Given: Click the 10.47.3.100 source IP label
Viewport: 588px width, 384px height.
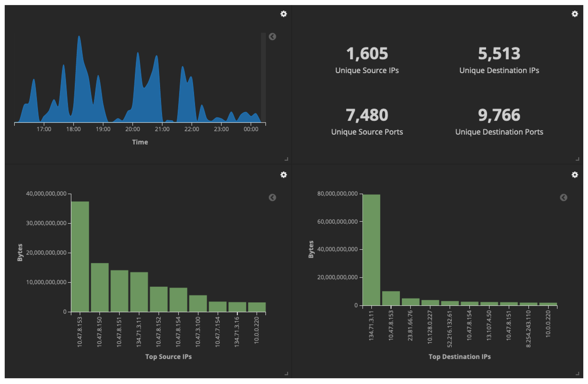Looking at the screenshot, I should pos(198,332).
